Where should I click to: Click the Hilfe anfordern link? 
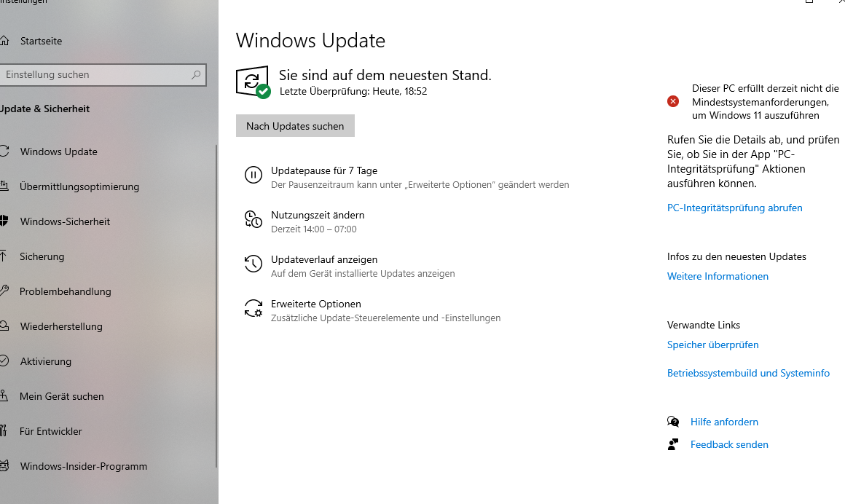click(x=724, y=422)
